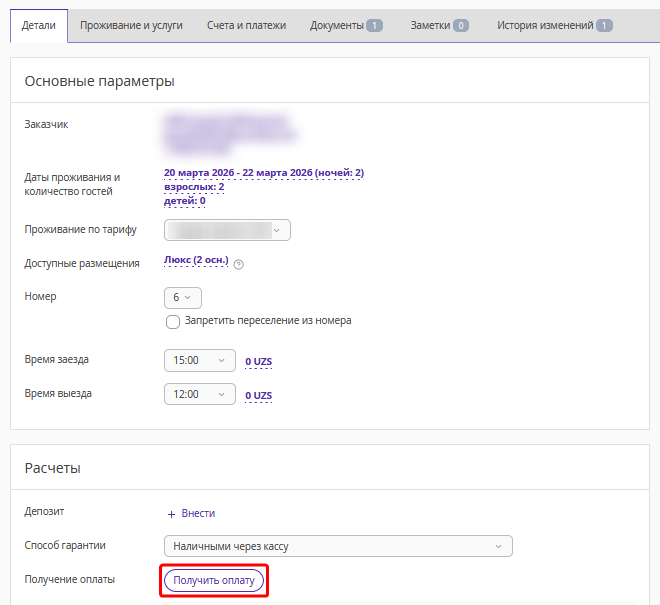This screenshot has width=660, height=605.
Task: Open the Заметки tab
Action: tap(439, 25)
